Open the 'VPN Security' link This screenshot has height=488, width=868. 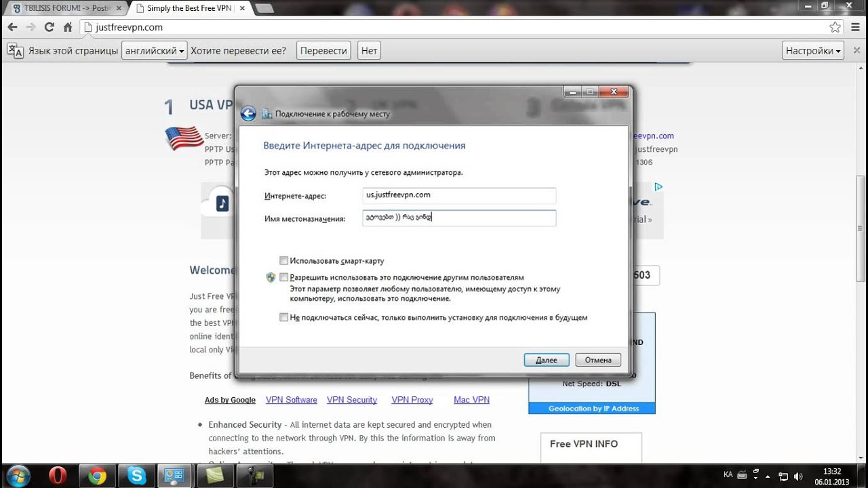click(352, 400)
